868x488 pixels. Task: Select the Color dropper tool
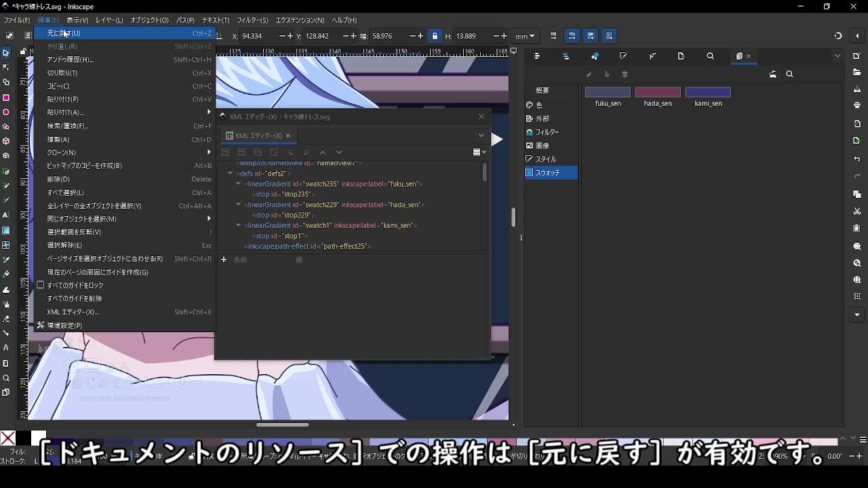click(6, 260)
